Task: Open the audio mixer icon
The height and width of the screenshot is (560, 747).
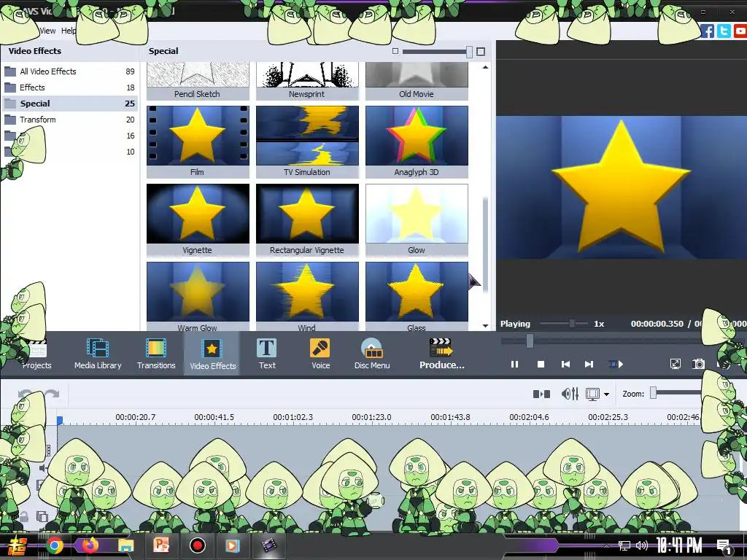Action: click(570, 394)
